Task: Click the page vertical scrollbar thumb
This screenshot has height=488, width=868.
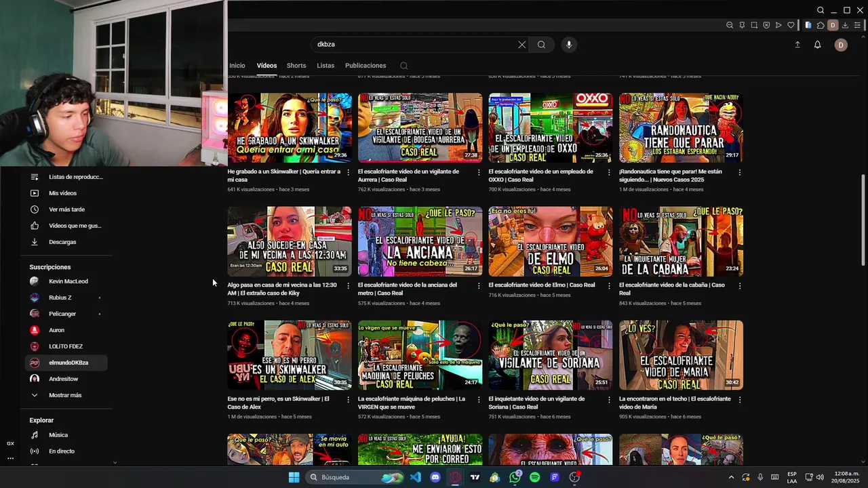Action: tap(863, 220)
